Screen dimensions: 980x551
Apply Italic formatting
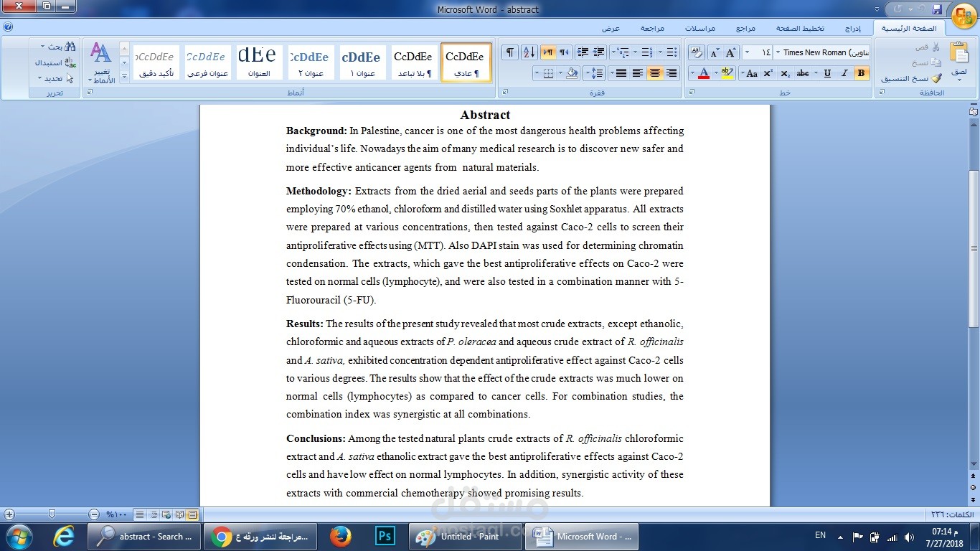tap(844, 72)
